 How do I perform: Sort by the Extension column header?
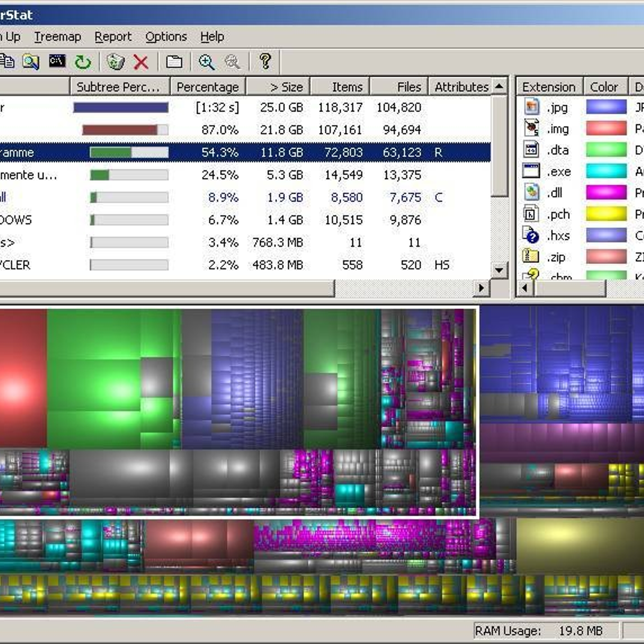[548, 86]
